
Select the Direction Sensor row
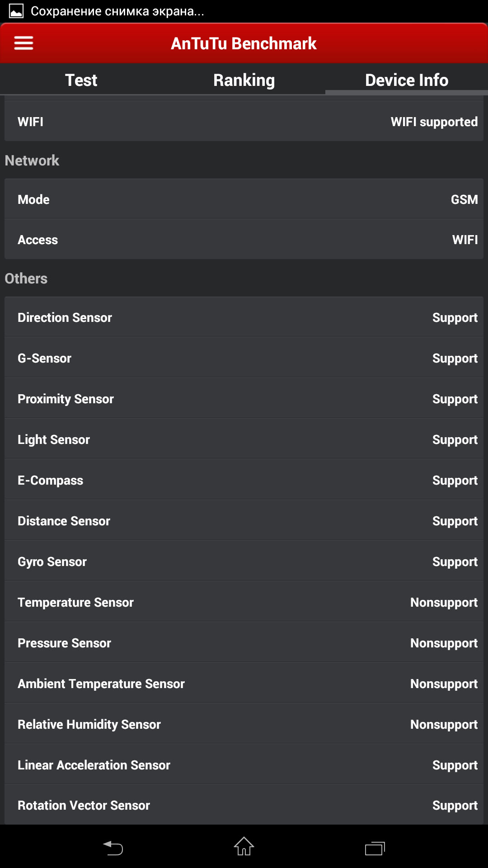coord(244,317)
